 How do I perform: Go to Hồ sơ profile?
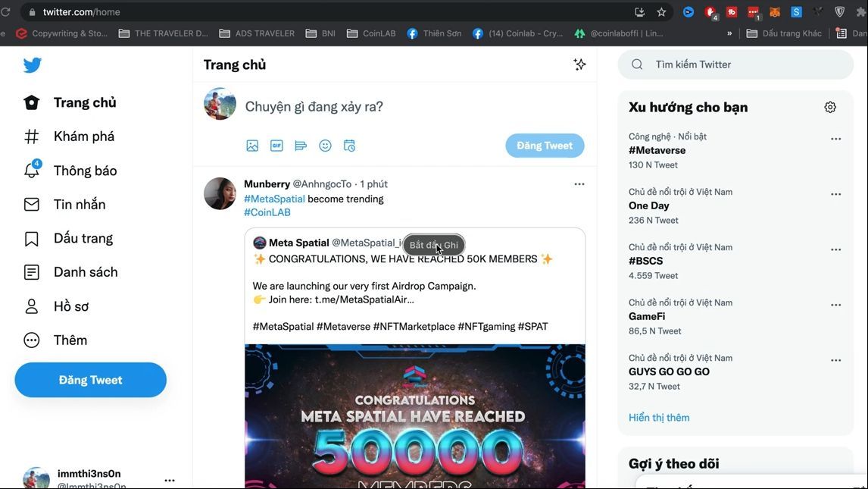tap(57, 306)
